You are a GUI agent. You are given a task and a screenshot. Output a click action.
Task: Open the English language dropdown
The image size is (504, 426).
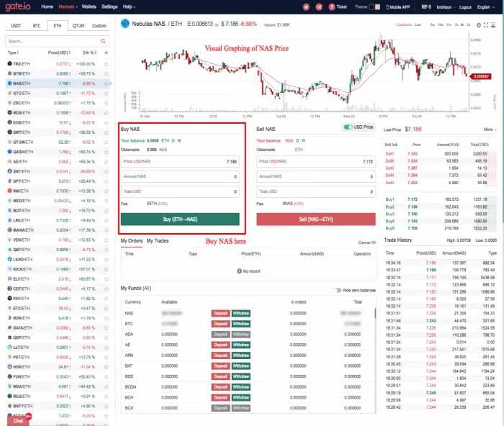tap(486, 7)
